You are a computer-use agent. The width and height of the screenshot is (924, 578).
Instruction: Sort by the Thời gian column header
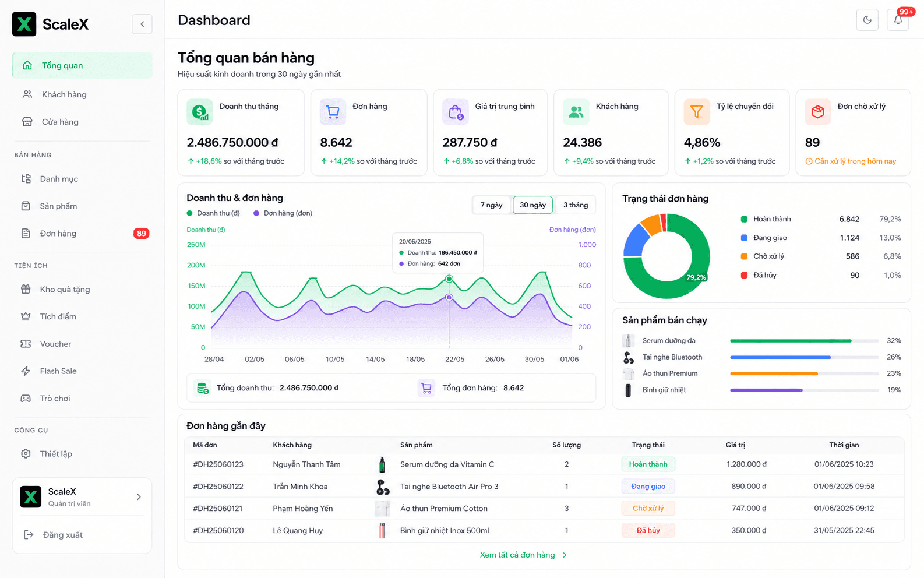point(844,445)
